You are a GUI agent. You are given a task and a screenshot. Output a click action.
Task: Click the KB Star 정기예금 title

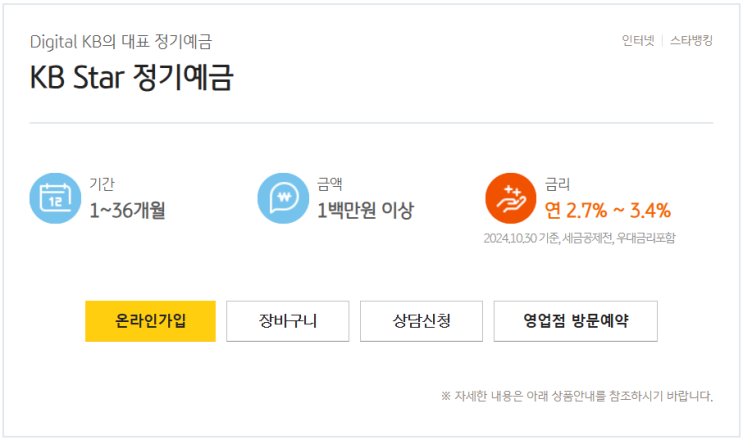click(x=132, y=78)
